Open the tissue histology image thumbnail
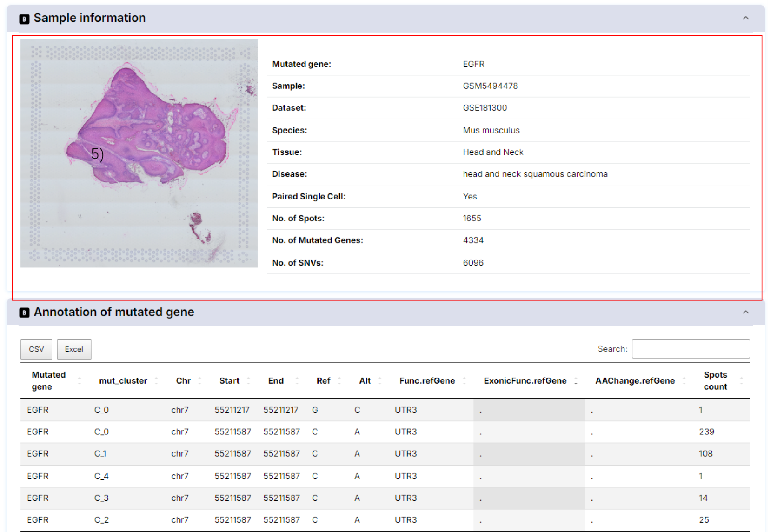 click(139, 153)
